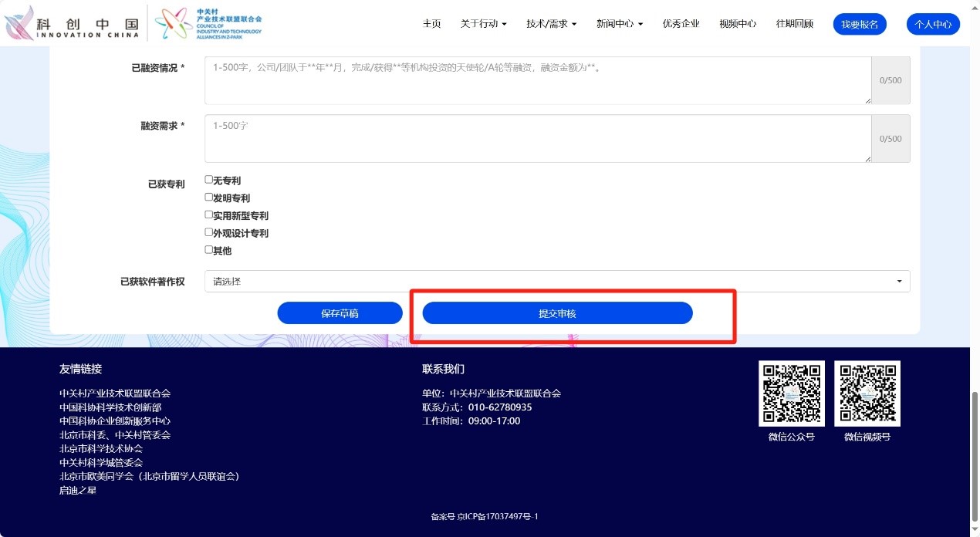
Task: Click into the 融资需求 text area
Action: point(537,139)
